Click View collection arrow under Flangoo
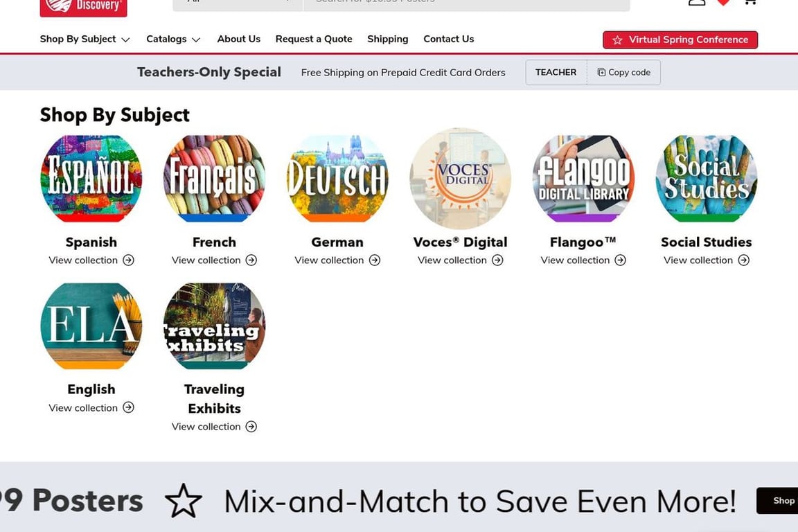Screen dimensions: 798x532 (x=621, y=260)
